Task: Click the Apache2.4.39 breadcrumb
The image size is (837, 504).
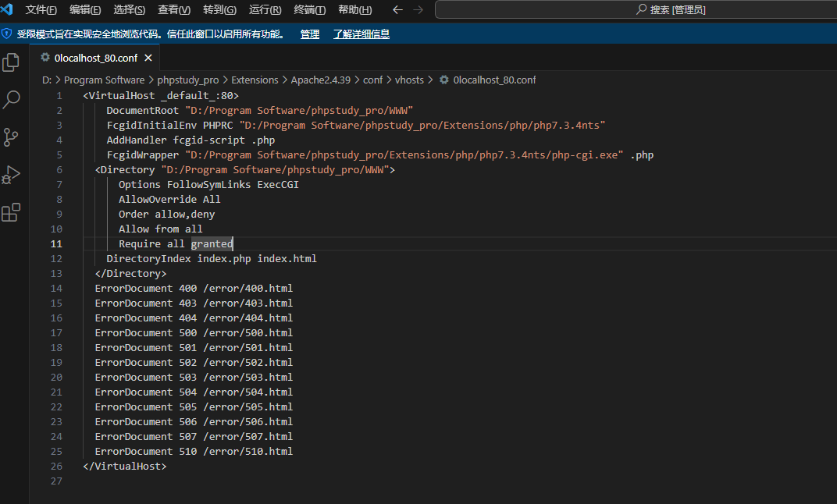Action: (321, 80)
